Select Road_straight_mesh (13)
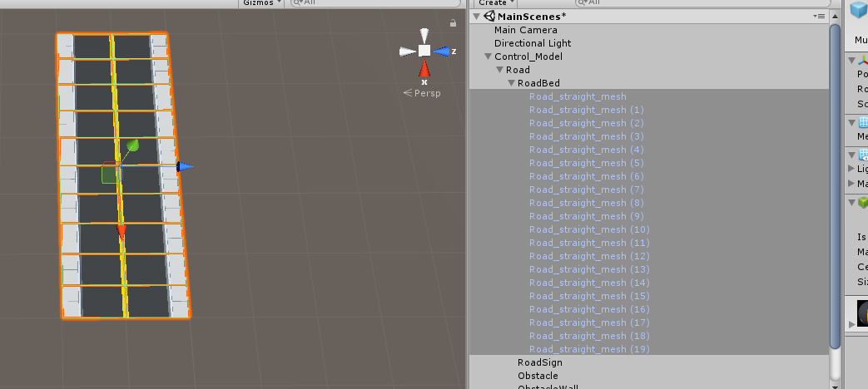868x389 pixels. pos(589,269)
